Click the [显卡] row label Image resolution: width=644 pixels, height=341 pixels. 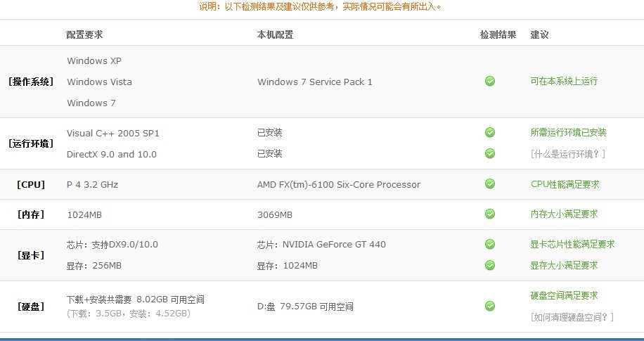coord(31,255)
